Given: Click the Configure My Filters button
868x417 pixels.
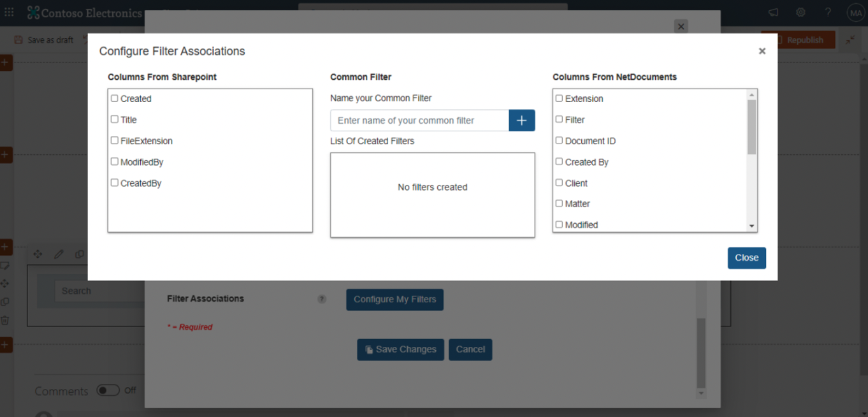Looking at the screenshot, I should pos(394,299).
